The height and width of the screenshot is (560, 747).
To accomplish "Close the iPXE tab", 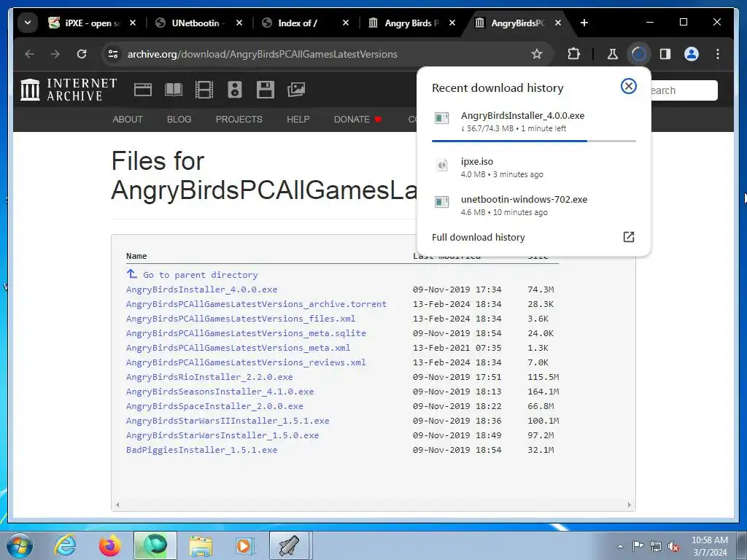I will click(x=133, y=23).
